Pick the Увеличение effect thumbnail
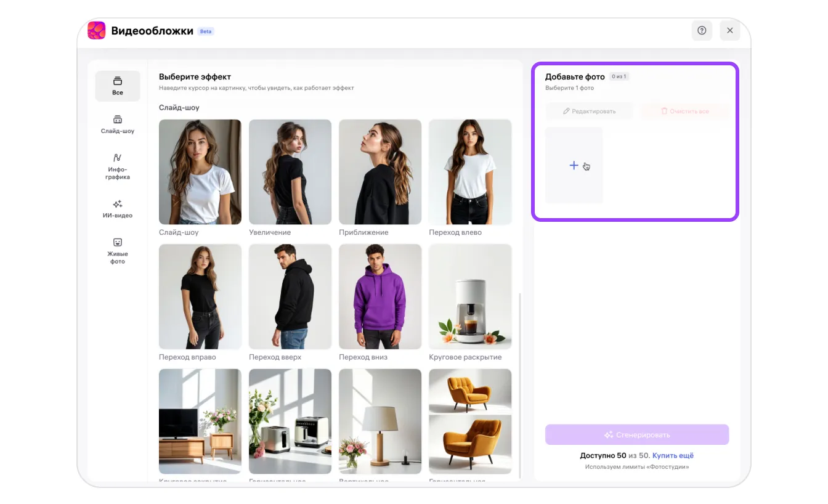The width and height of the screenshot is (828, 504). [x=290, y=172]
